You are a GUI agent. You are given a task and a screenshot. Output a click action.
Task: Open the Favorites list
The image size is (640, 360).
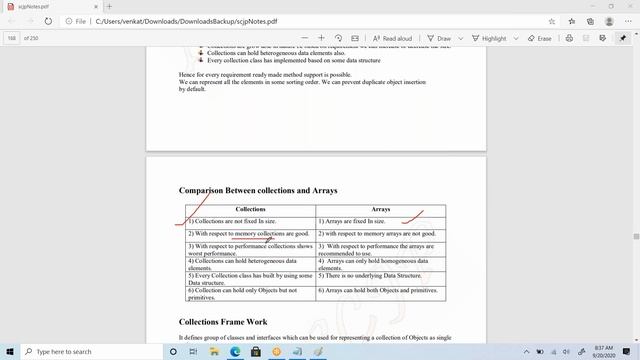click(572, 21)
